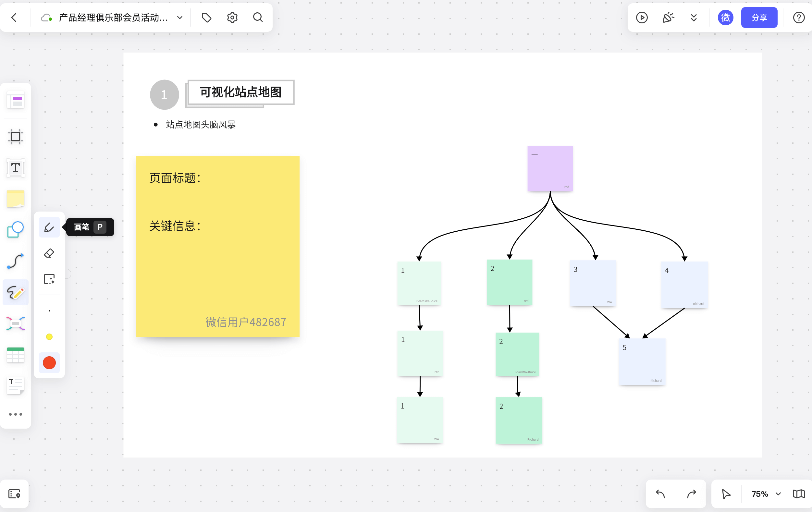Viewport: 812px width, 512px height.
Task: Select the sticky note tool
Action: (x=16, y=199)
